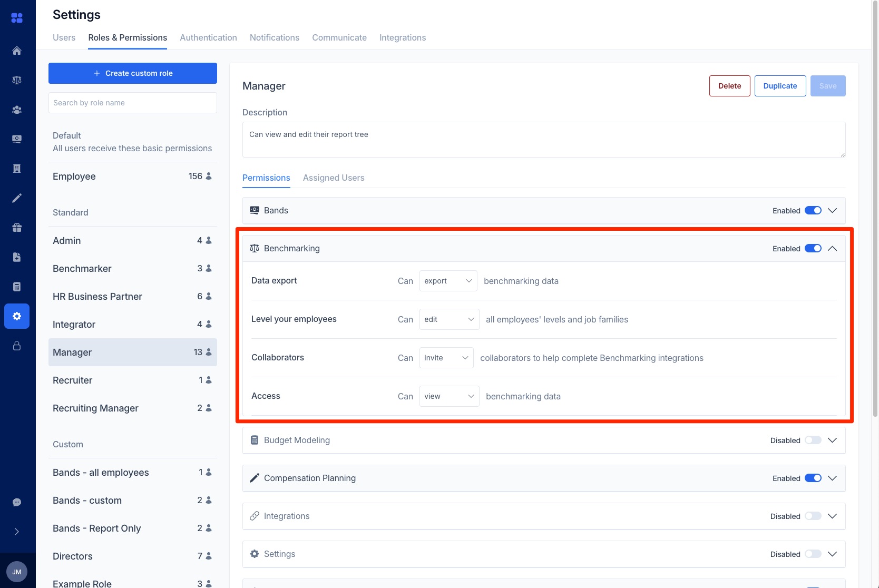Click the JM avatar at bottom left

[17, 571]
